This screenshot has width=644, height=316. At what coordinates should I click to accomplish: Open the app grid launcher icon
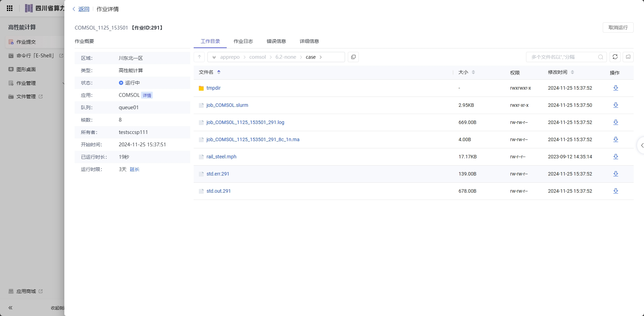point(10,8)
